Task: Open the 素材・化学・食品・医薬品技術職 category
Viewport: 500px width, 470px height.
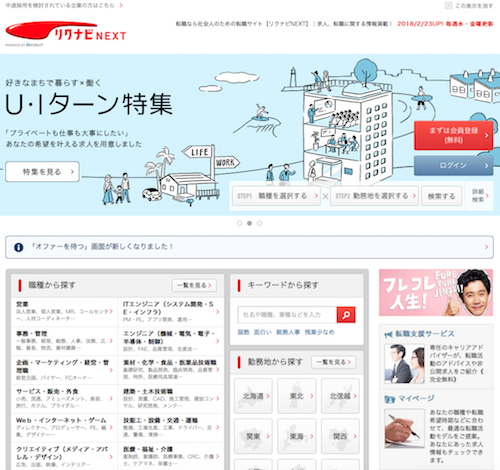Action: coord(171,370)
